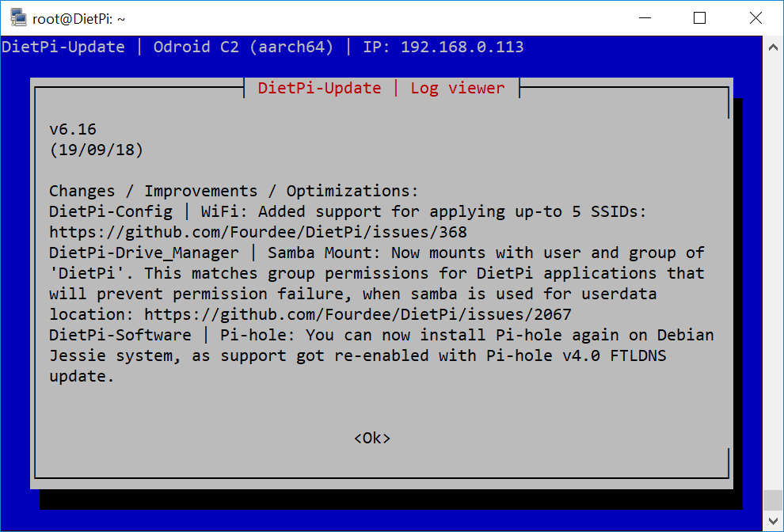Click the IP: 192.168.0.113 header text
Screen dimensions: 784x532
click(x=443, y=47)
